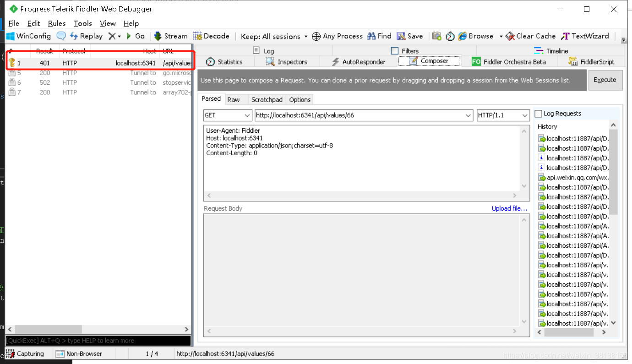Select the Options composer sub-tab

click(x=300, y=99)
